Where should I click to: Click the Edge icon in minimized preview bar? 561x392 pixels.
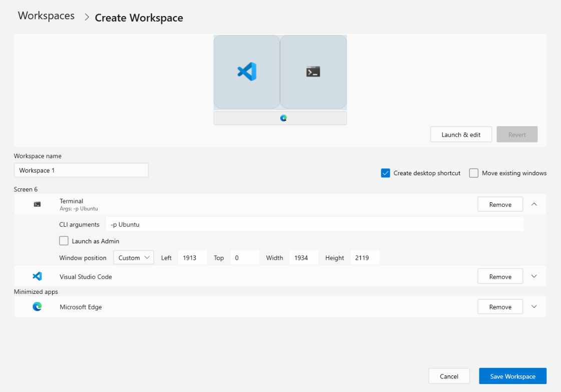point(283,118)
